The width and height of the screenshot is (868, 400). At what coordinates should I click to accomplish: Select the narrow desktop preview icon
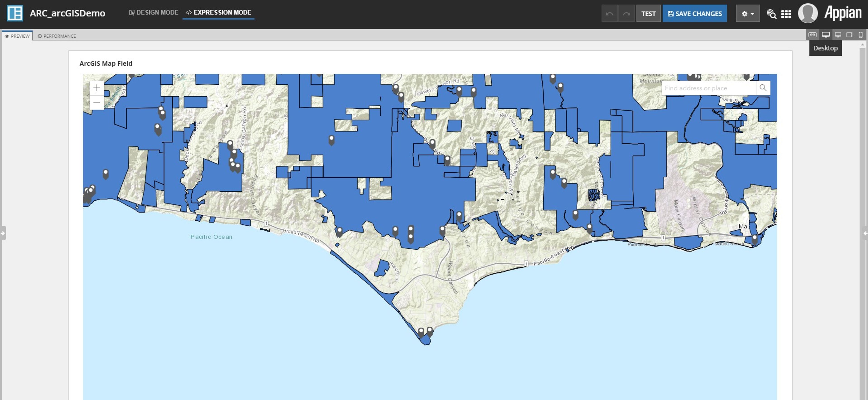[838, 35]
